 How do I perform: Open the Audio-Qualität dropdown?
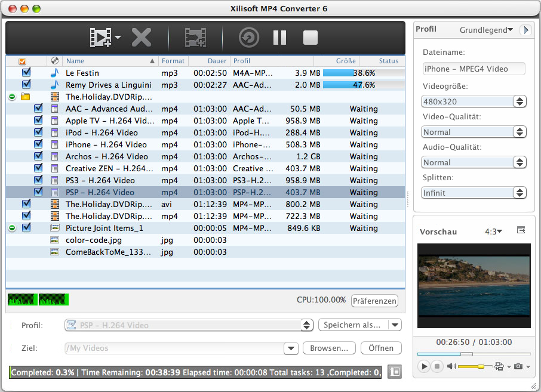pos(474,162)
